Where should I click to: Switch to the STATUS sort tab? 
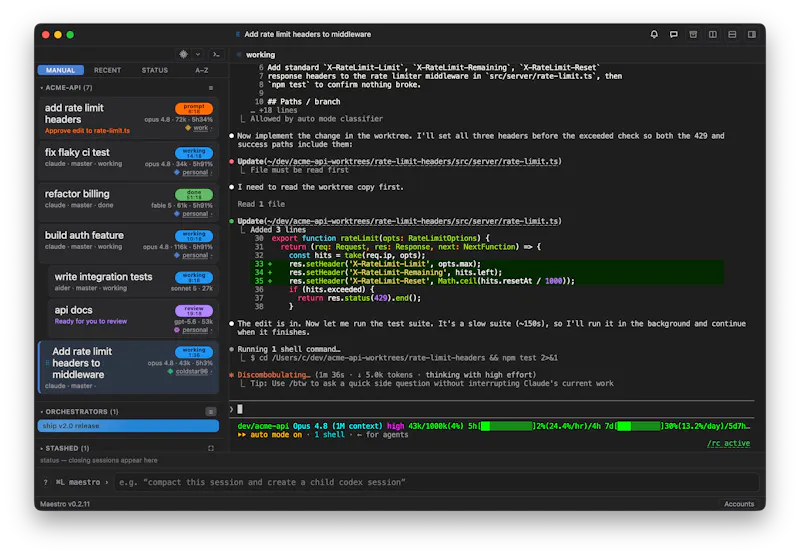pyautogui.click(x=155, y=70)
